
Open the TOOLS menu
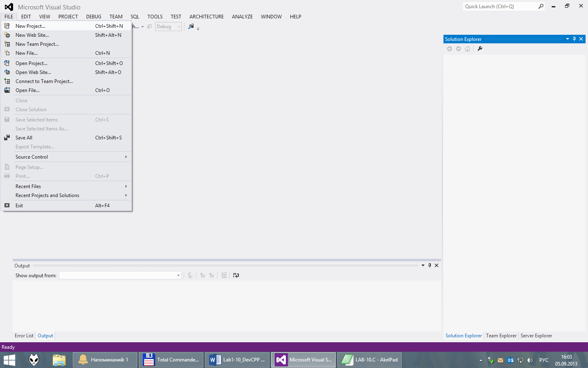point(155,16)
